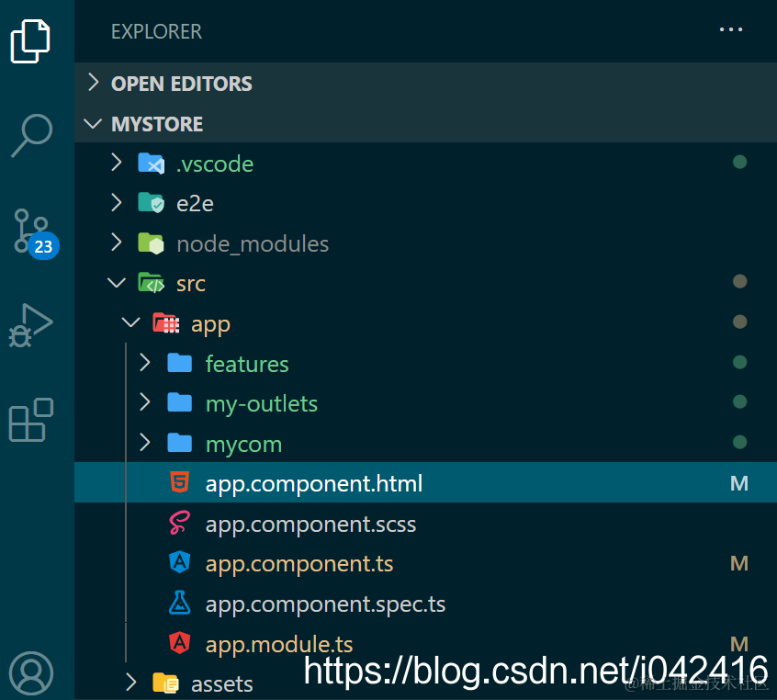Open the Explorer view in activity bar
Image resolution: width=777 pixels, height=700 pixels.
coord(30,40)
